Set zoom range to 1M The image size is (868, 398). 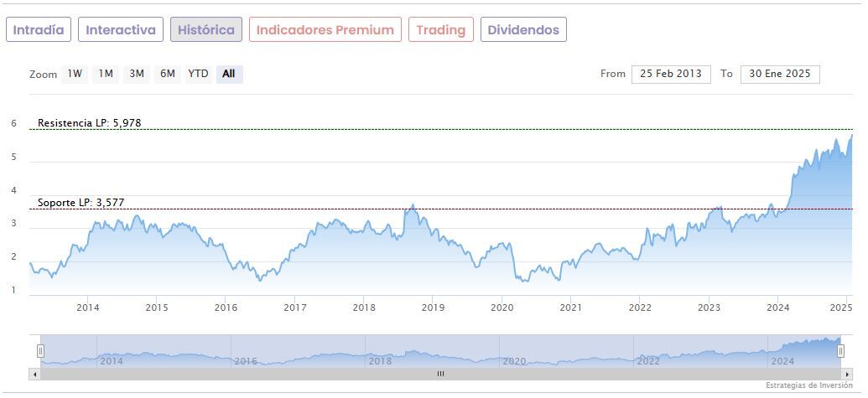click(x=106, y=74)
